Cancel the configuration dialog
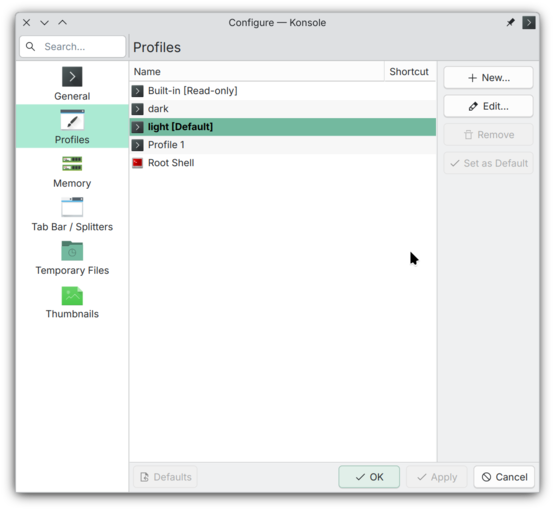555x511 pixels. [x=504, y=477]
